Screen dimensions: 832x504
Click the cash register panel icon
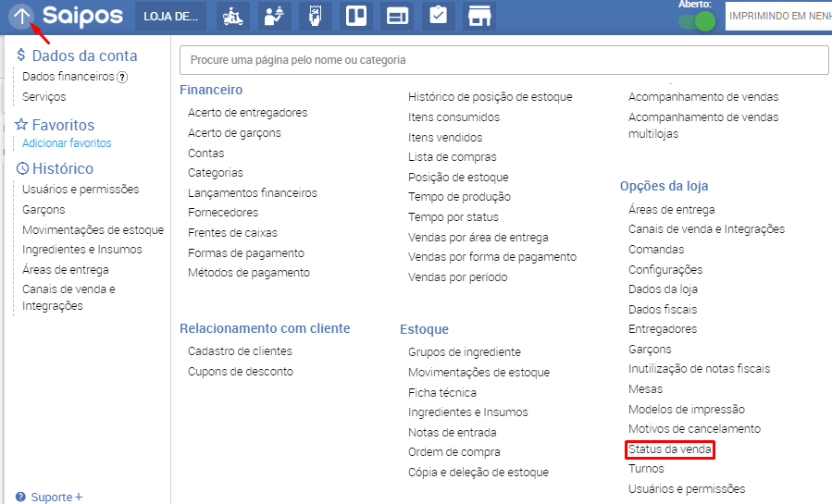coord(397,17)
